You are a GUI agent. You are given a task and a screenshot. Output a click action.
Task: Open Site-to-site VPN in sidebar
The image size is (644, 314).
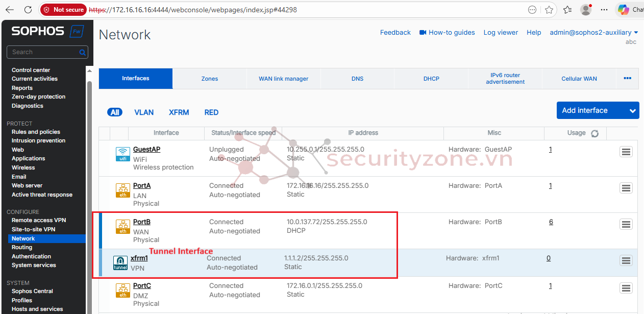34,229
